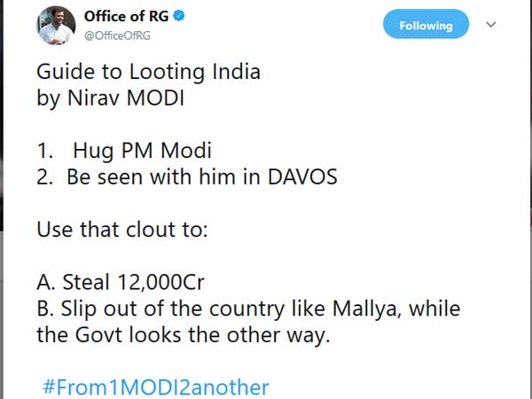Image resolution: width=532 pixels, height=399 pixels.
Task: Open the #From1MODI2another hashtag
Action: pos(155,387)
